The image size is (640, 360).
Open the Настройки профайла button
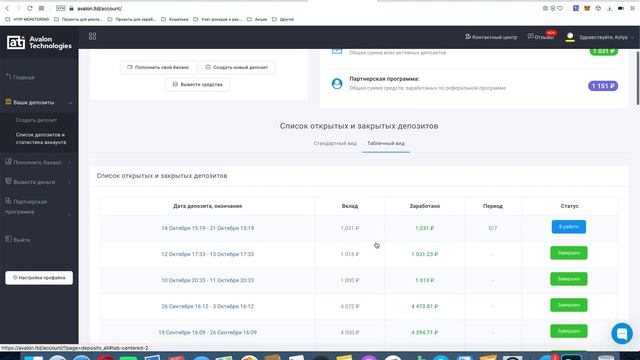39,278
